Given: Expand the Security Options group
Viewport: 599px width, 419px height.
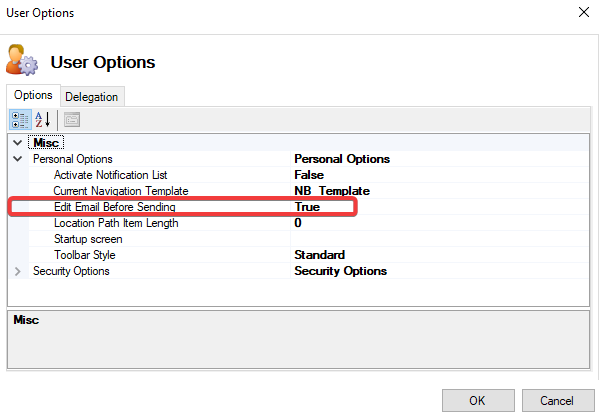Looking at the screenshot, I should 18,271.
